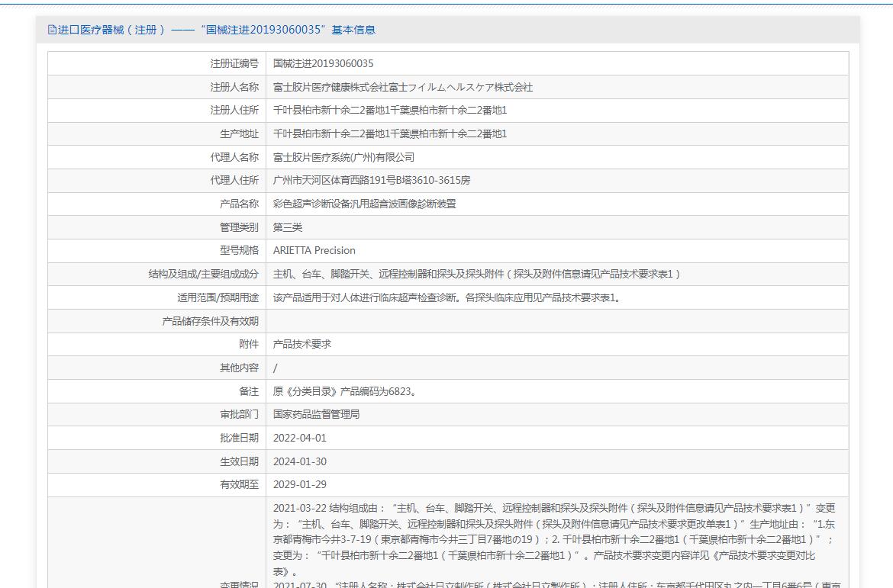Click the 注册人住所 label
The image size is (893, 588).
234,110
